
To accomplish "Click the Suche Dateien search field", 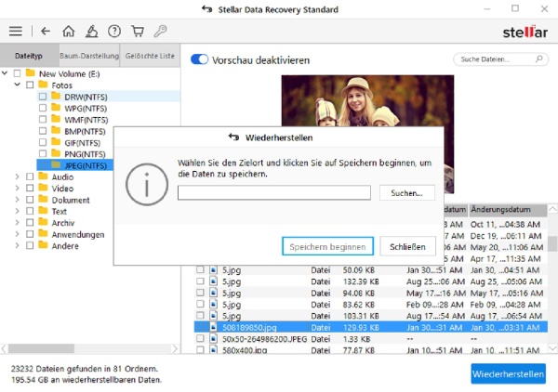I will pos(500,59).
